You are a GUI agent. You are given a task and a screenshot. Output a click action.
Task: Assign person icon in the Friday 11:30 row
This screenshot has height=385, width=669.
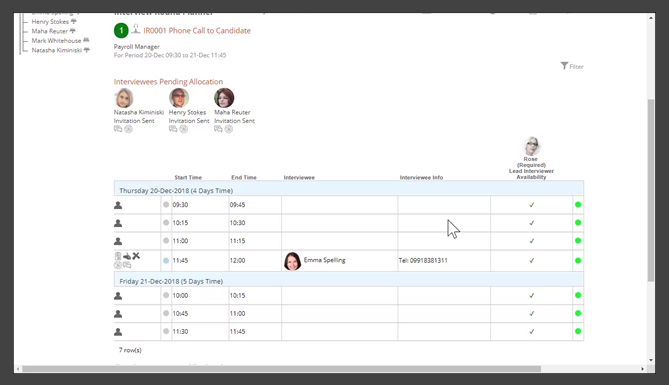tap(118, 332)
